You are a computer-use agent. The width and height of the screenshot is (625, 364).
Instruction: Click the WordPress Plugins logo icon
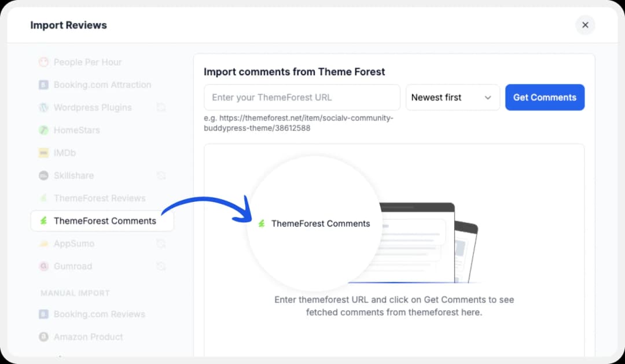[44, 108]
